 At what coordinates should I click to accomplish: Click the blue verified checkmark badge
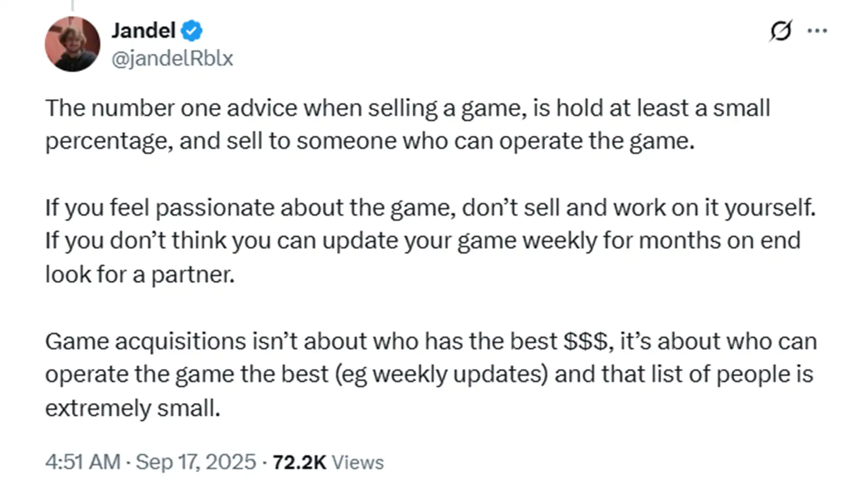[192, 31]
